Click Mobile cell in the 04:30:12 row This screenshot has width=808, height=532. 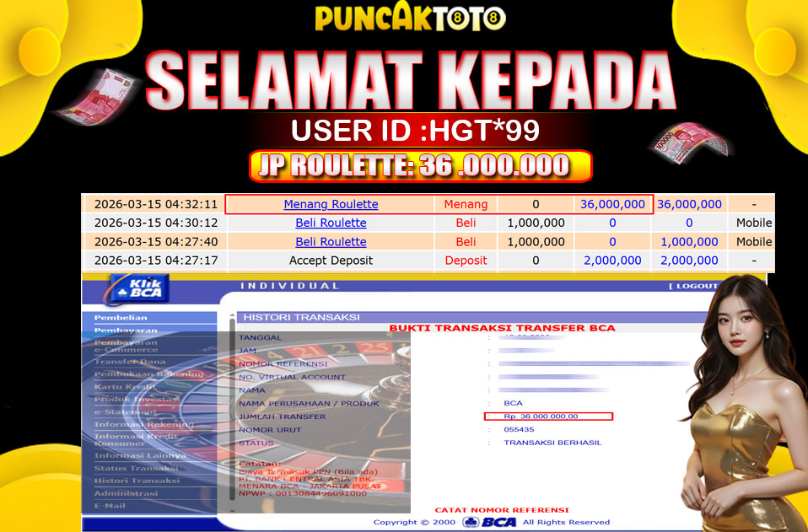tap(754, 223)
